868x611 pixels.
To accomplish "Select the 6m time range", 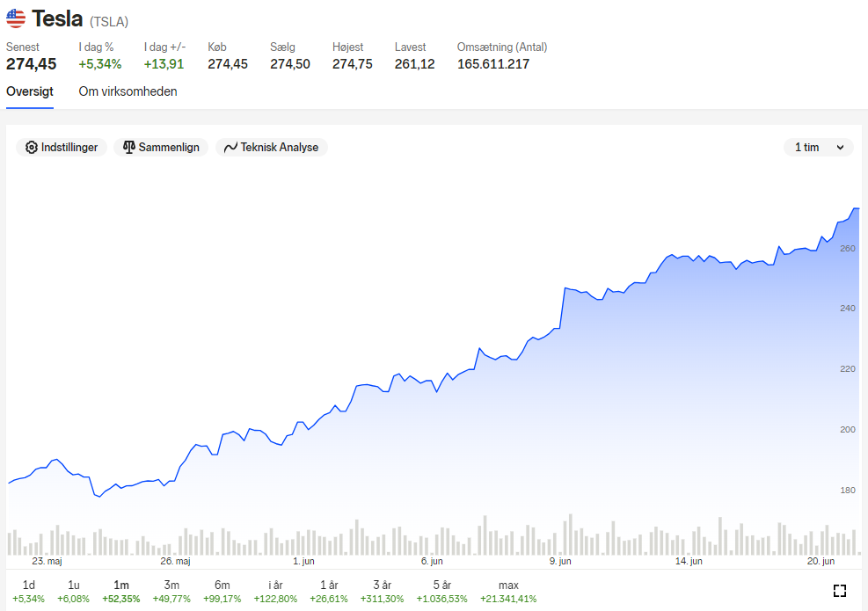I will click(x=222, y=592).
